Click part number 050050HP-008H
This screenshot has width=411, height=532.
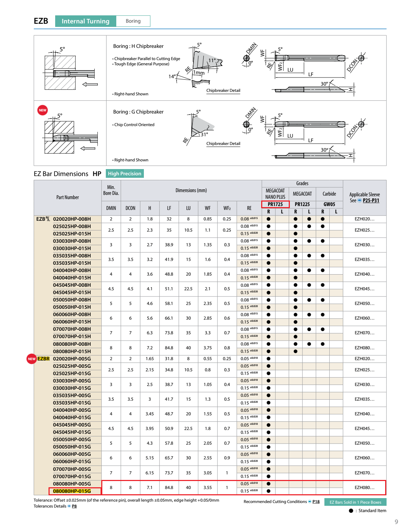[x=72, y=300]
